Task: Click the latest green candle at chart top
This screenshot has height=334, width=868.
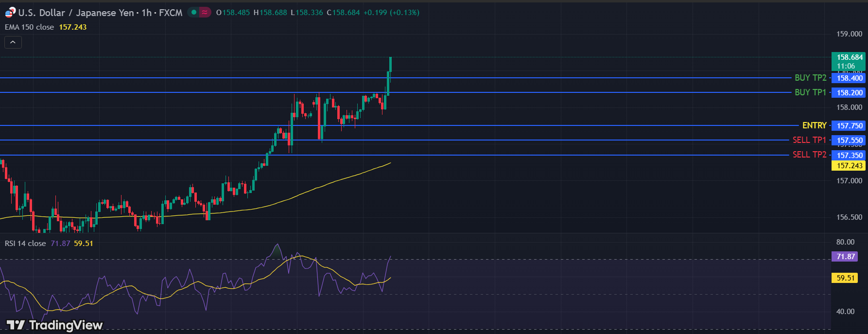Action: pos(390,65)
